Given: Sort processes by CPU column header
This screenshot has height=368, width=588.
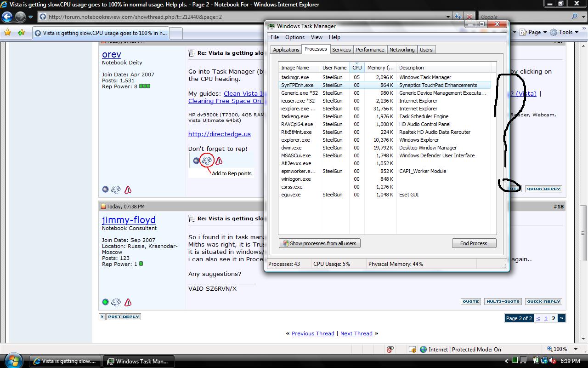Looking at the screenshot, I should click(357, 68).
